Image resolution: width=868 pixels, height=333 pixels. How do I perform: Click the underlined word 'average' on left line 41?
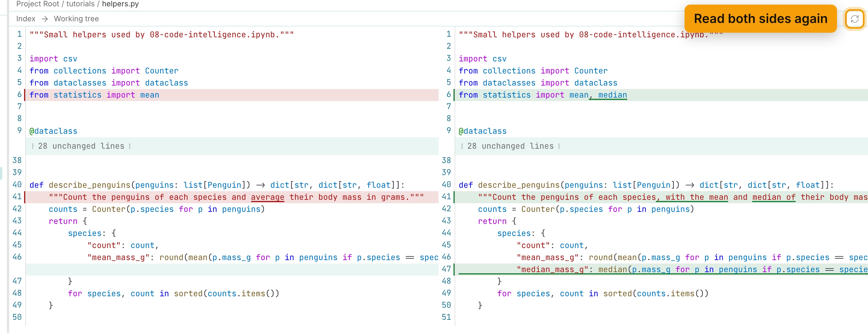point(267,197)
